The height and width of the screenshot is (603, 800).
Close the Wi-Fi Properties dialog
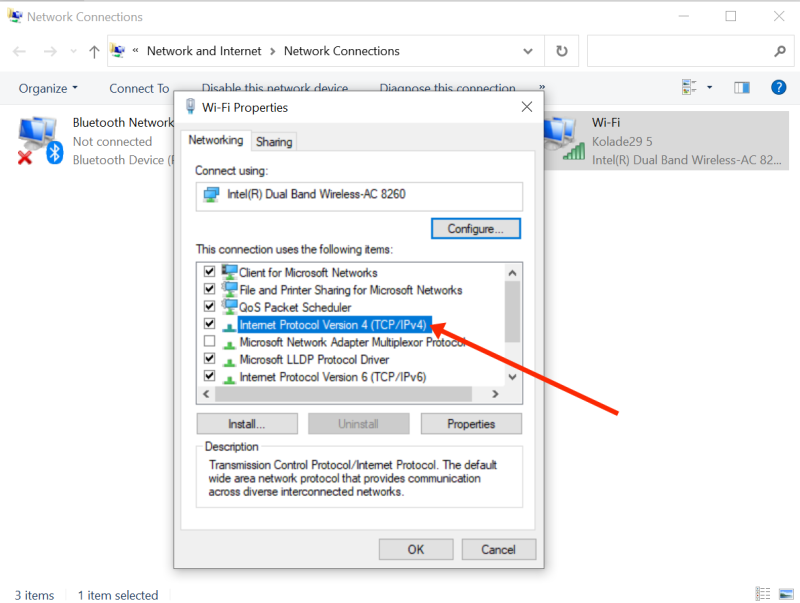coord(527,107)
